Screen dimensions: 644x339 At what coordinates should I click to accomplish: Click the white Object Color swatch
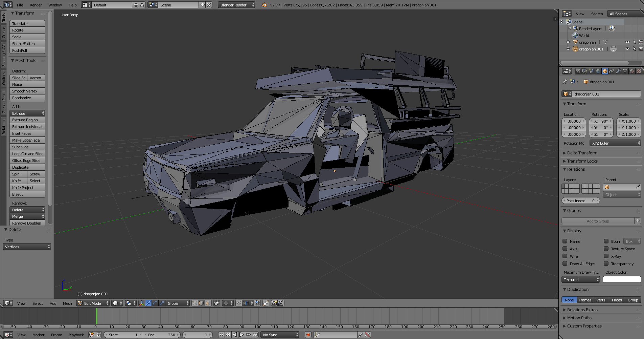622,280
